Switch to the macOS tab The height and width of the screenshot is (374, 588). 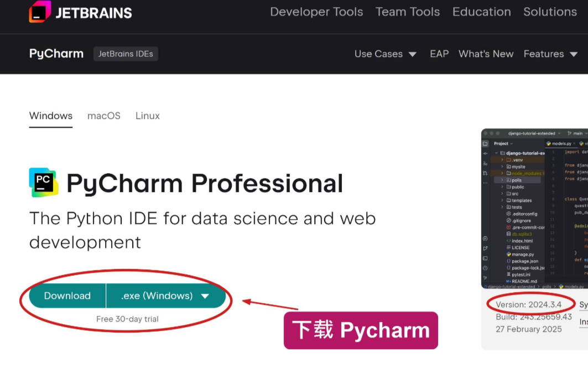104,116
